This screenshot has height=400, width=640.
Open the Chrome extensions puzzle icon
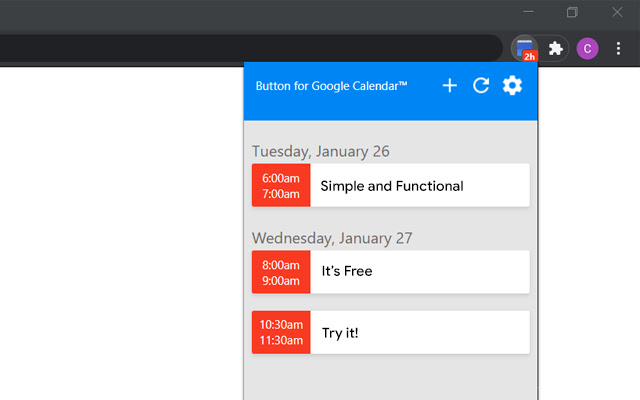pos(556,48)
